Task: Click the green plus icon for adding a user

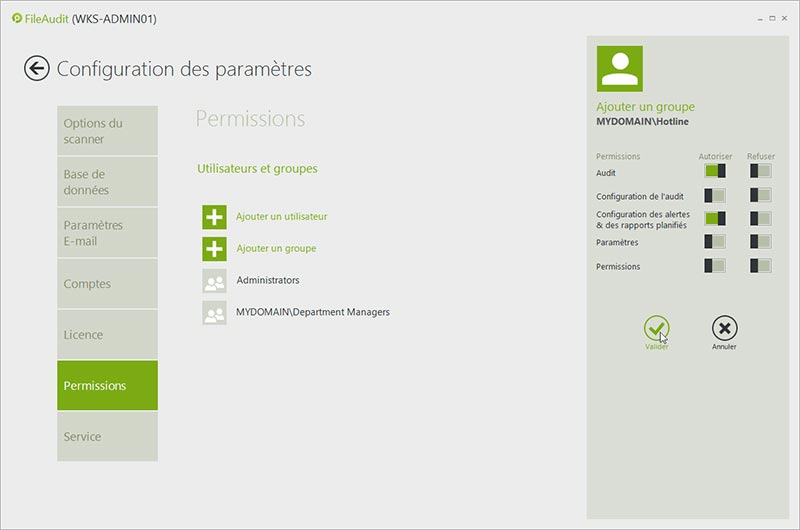Action: coord(214,217)
